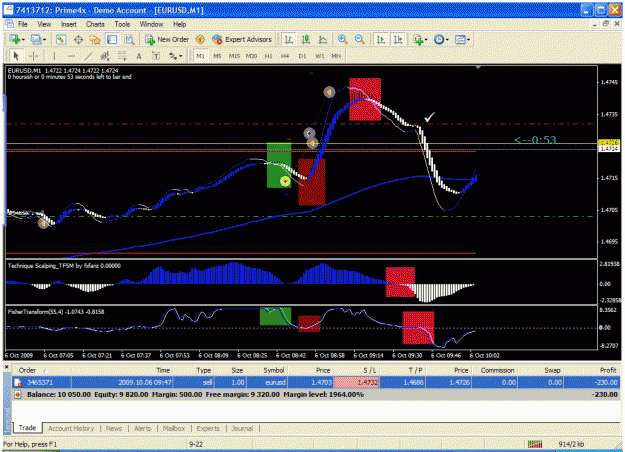Select the Text tool (A)
The image size is (625, 452).
139,56
